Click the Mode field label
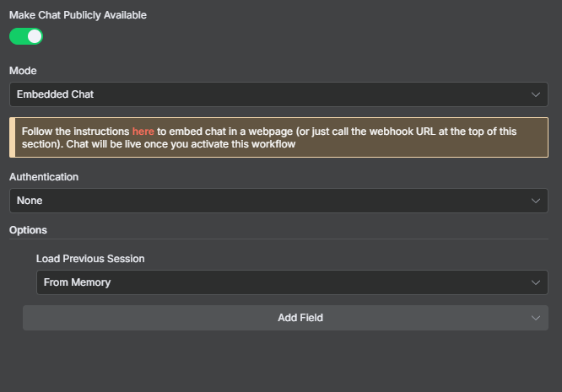Image resolution: width=562 pixels, height=392 pixels. (x=23, y=71)
